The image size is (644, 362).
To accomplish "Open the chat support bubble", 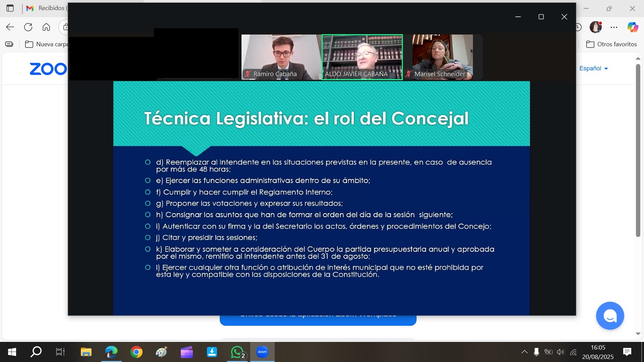I will pos(609,316).
